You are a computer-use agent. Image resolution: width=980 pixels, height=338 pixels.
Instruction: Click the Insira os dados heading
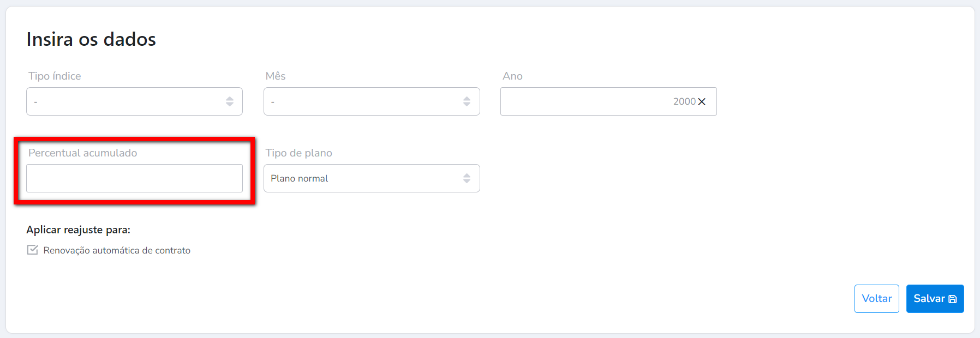tap(91, 39)
